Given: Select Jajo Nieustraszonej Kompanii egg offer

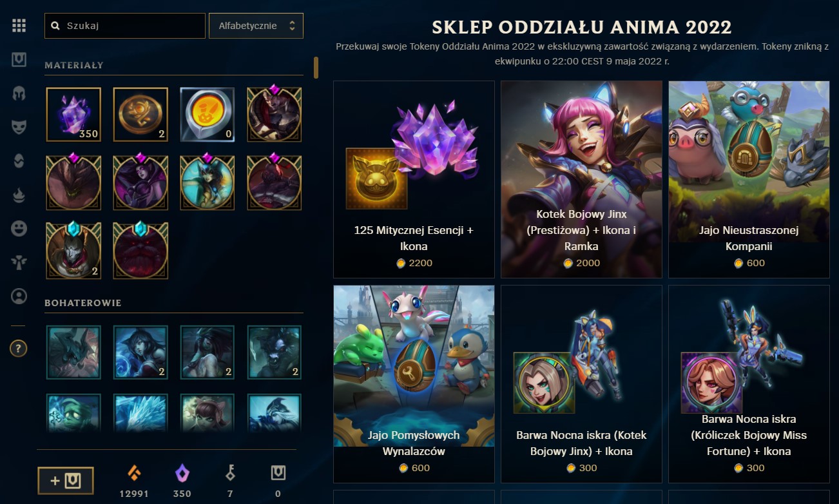Looking at the screenshot, I should coord(749,179).
